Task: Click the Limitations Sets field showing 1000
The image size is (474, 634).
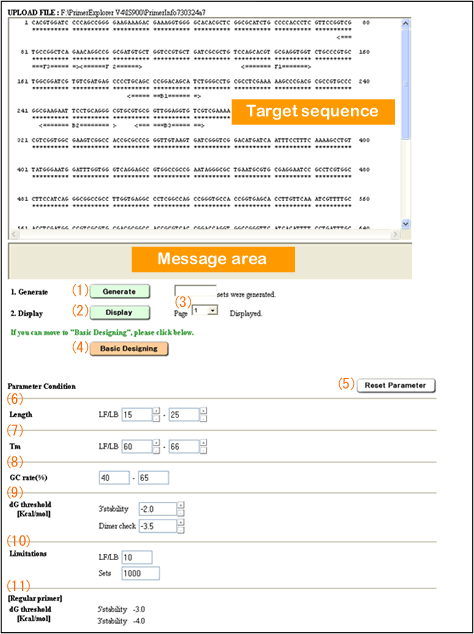Action: [x=140, y=573]
